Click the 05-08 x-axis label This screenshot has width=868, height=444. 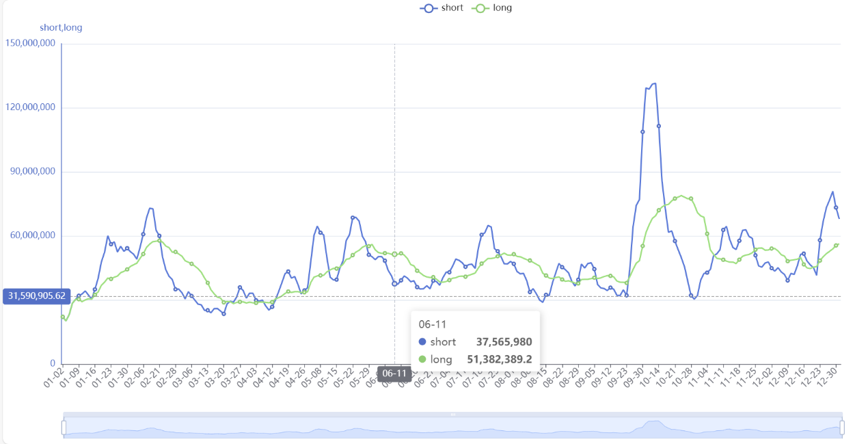[312, 378]
